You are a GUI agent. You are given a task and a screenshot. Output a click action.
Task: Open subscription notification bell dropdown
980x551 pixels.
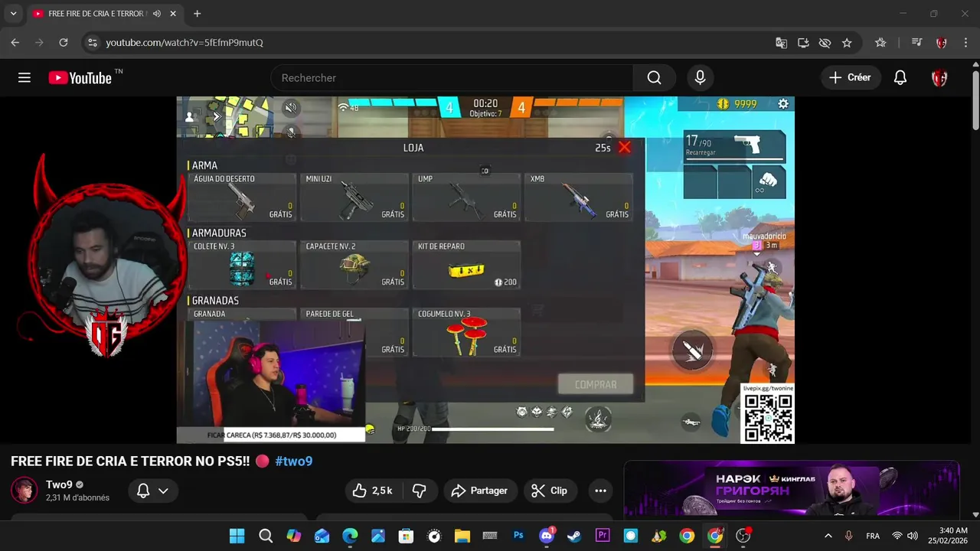pos(152,491)
